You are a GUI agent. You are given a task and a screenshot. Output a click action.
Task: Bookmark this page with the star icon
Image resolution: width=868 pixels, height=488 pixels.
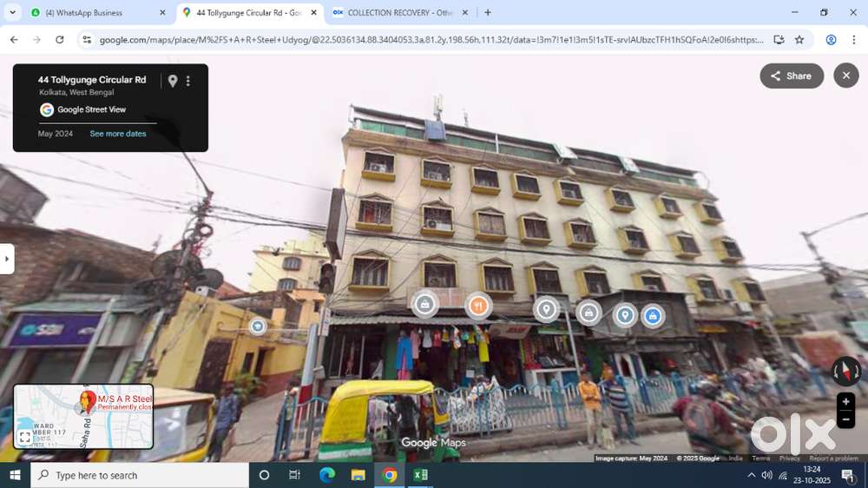tap(799, 39)
